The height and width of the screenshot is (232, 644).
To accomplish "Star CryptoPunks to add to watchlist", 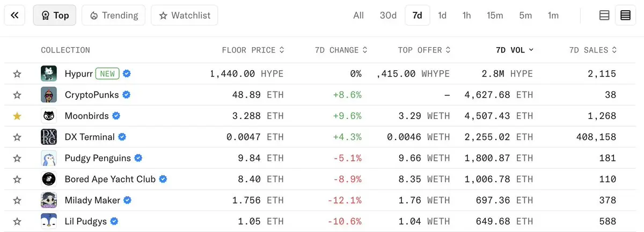I will [x=17, y=95].
